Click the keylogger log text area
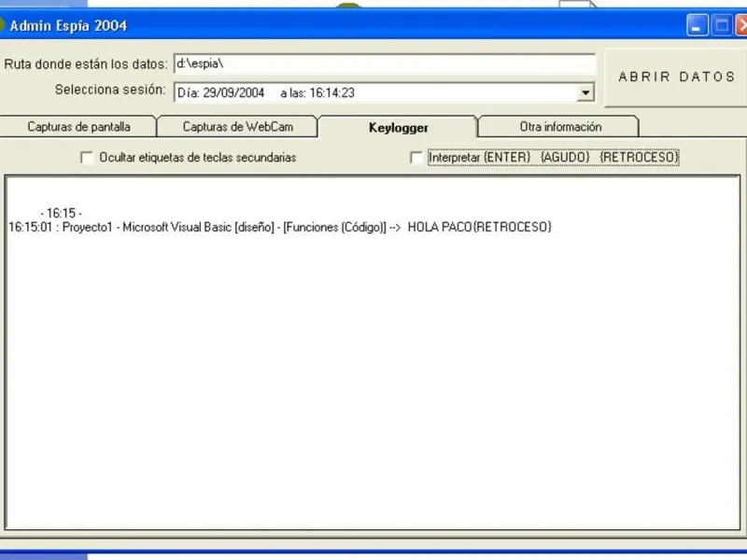 coord(373,353)
